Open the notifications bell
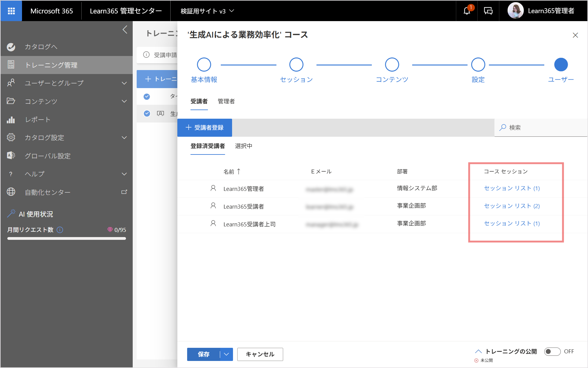This screenshot has width=588, height=368. click(467, 11)
